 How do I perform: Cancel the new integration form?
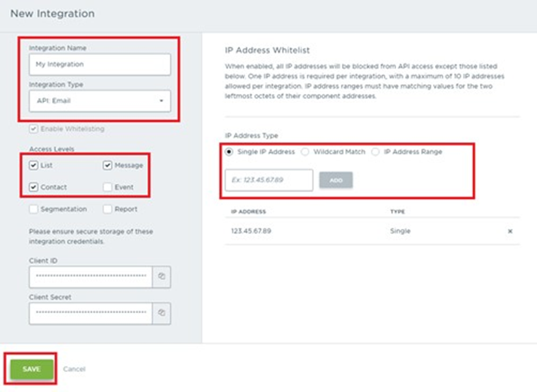pyautogui.click(x=74, y=369)
